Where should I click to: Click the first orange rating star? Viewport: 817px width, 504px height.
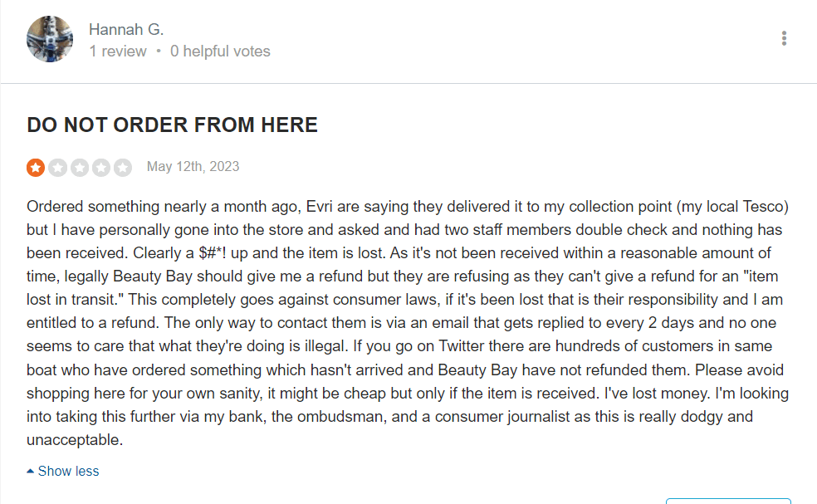(36, 168)
